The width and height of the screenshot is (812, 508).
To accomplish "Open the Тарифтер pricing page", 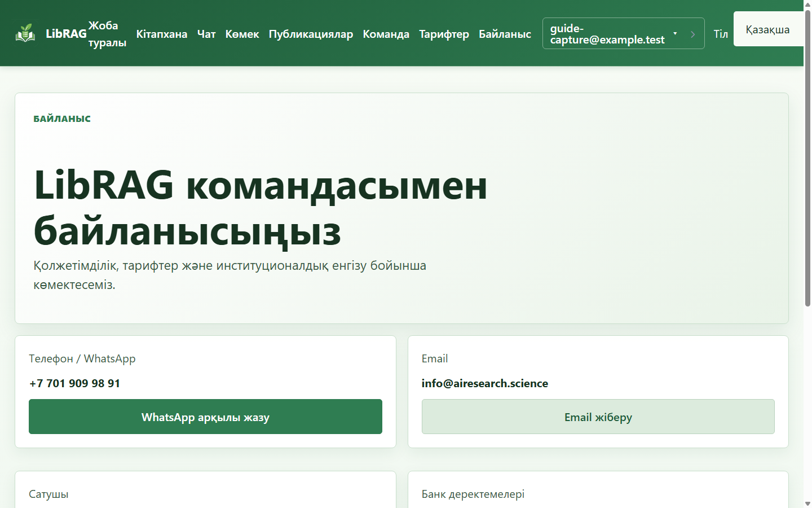I will tap(444, 34).
